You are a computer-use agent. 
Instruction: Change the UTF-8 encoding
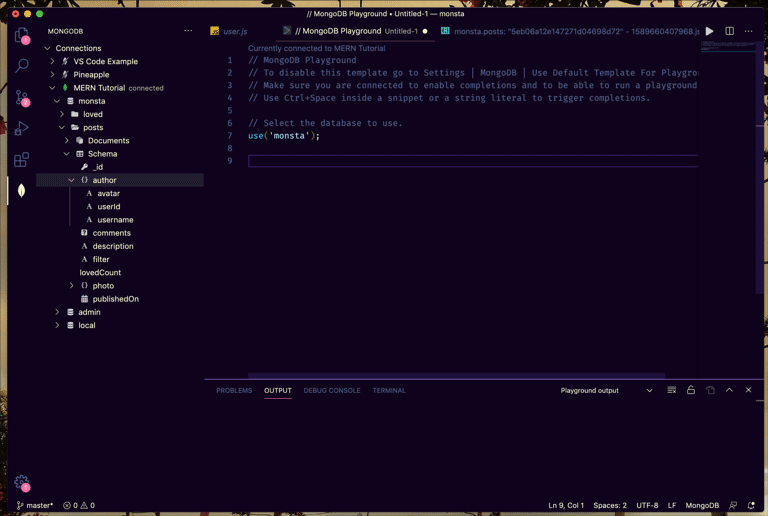pyautogui.click(x=647, y=505)
